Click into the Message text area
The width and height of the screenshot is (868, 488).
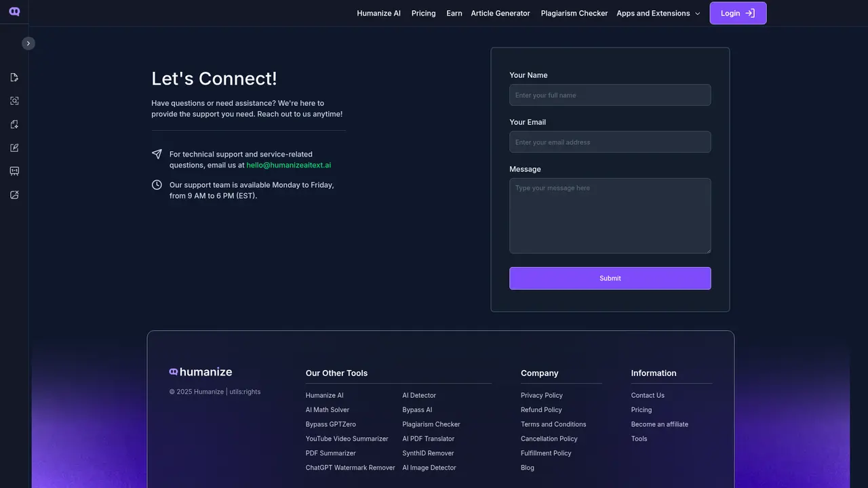pos(610,216)
